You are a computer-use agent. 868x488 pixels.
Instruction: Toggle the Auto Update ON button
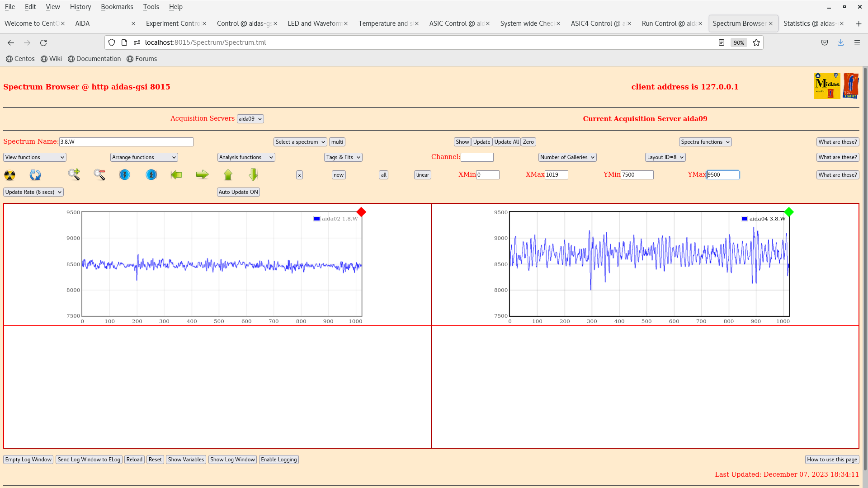click(238, 192)
